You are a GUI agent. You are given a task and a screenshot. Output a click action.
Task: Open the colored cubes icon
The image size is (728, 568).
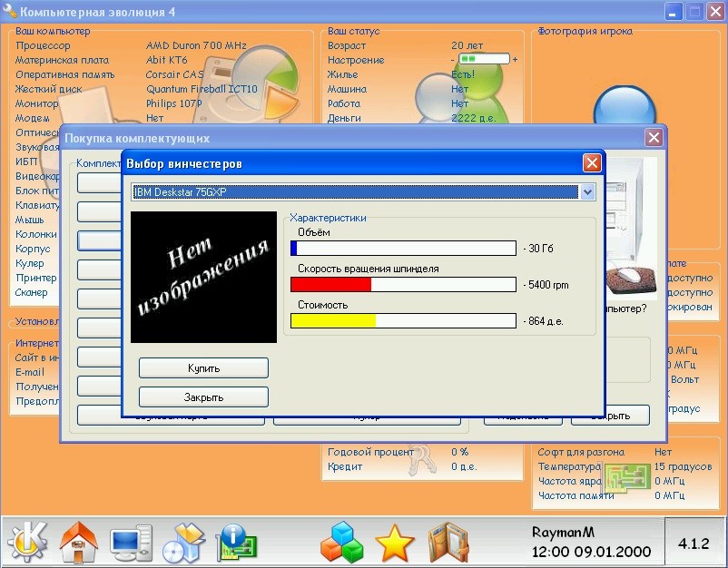341,542
